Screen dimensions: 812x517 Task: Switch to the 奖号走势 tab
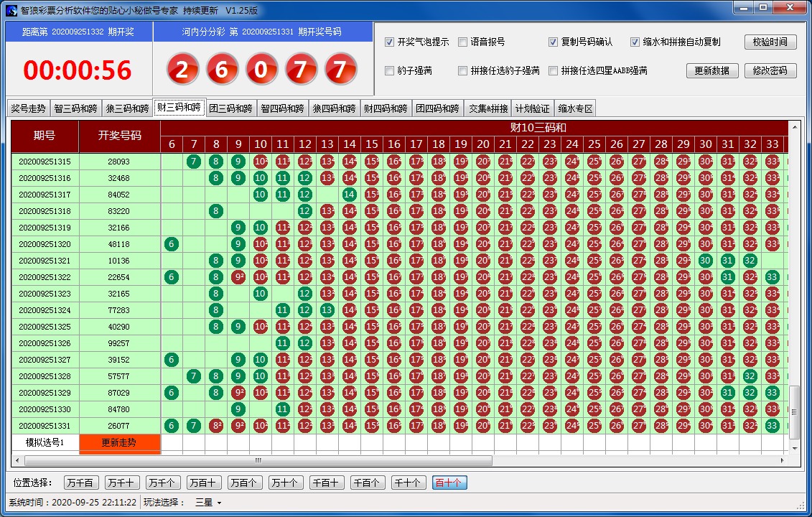point(28,109)
